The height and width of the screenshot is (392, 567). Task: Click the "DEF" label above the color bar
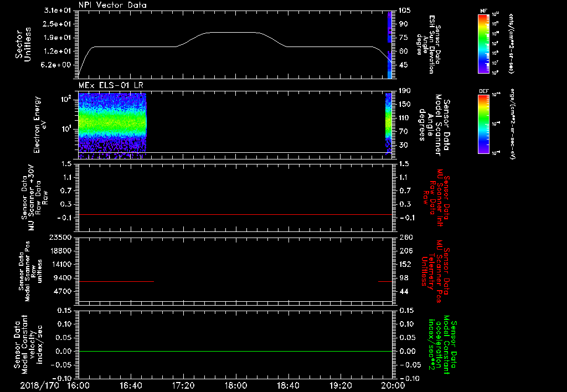(484, 91)
